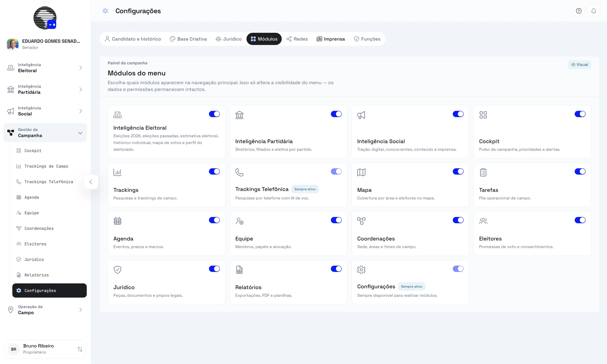Open the Base Criativa tab
The width and height of the screenshot is (607, 364).
[x=188, y=39]
